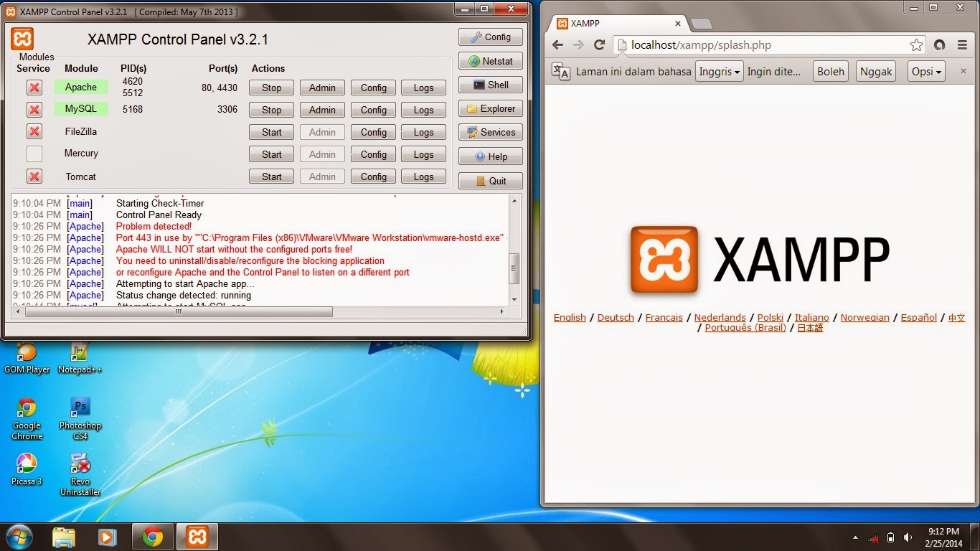
Task: Go back in the Chrome browser
Action: coord(557,44)
